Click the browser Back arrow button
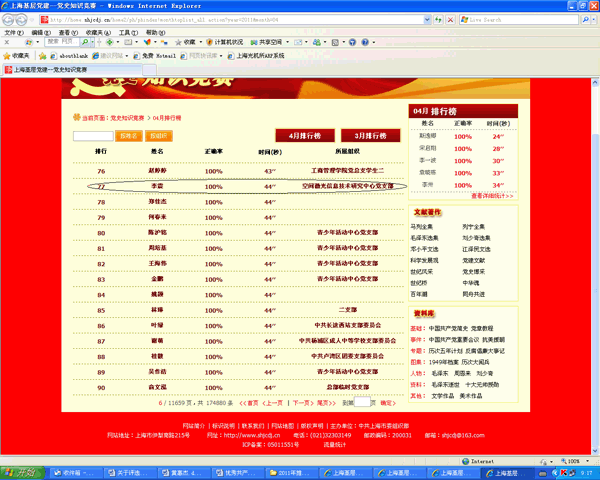The height and width of the screenshot is (480, 600). click(11, 18)
